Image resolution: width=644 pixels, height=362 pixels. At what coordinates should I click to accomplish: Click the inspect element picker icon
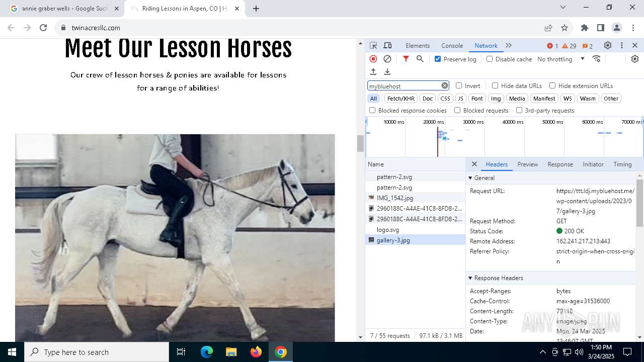373,46
